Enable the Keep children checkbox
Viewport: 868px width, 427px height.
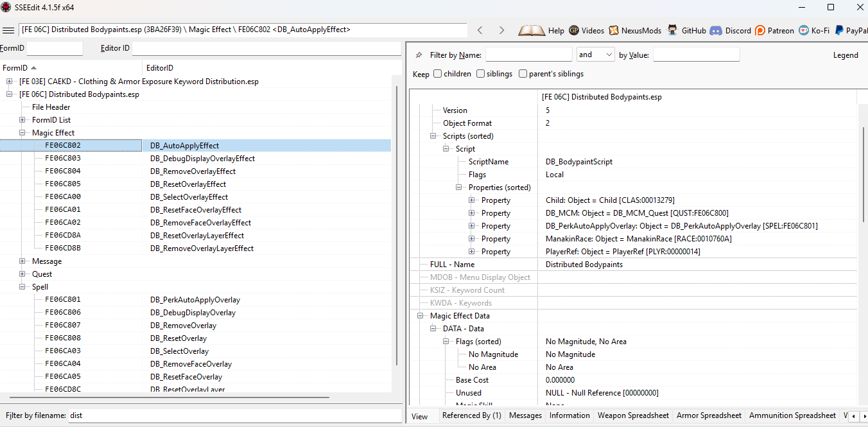point(437,74)
